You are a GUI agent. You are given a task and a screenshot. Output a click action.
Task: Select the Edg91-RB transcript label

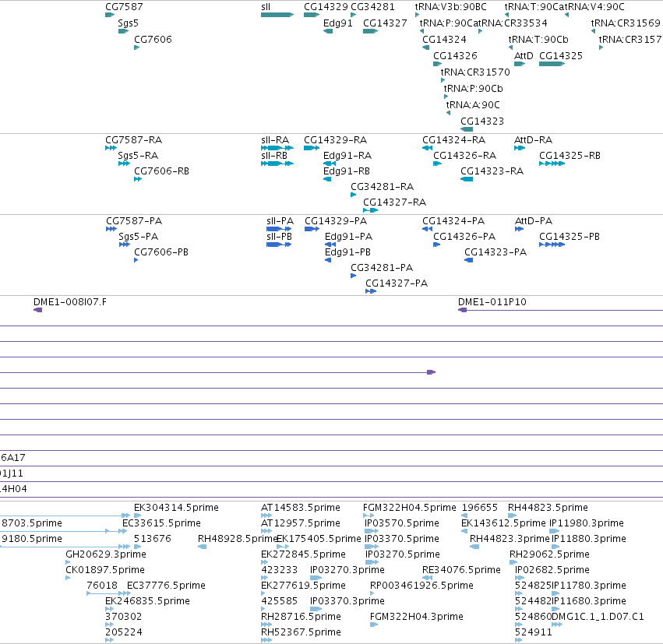pyautogui.click(x=346, y=171)
